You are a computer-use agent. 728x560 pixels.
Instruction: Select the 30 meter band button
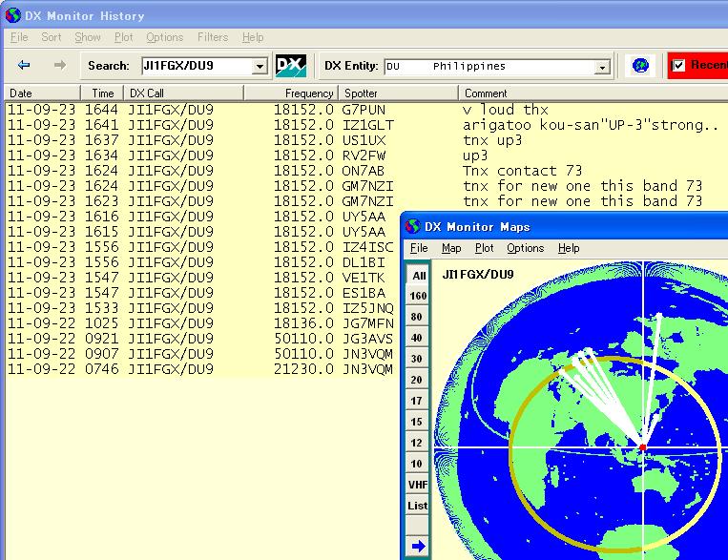(417, 359)
